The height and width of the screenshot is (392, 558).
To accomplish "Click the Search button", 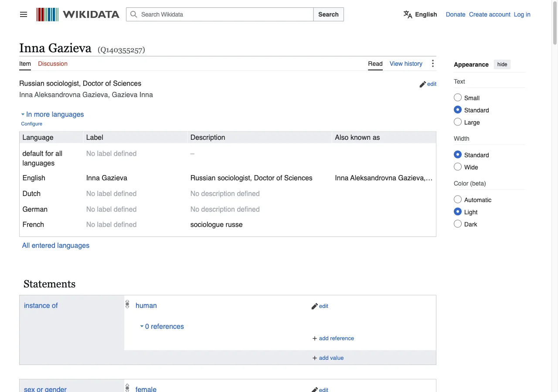I will tap(328, 14).
